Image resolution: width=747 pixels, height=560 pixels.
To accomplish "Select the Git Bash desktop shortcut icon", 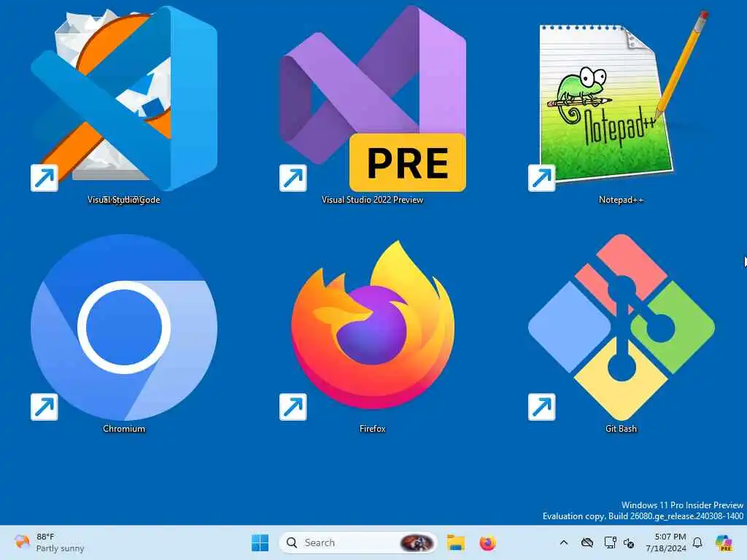I will 622,327.
